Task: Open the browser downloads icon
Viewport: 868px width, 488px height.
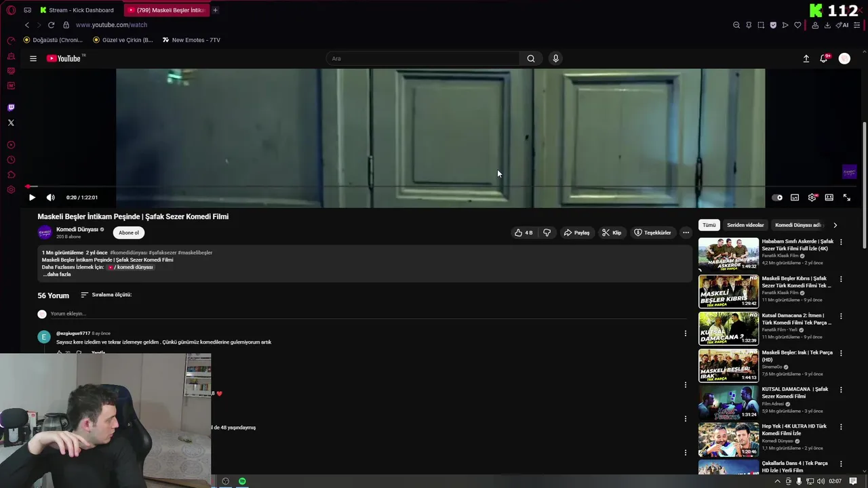Action: [x=827, y=25]
